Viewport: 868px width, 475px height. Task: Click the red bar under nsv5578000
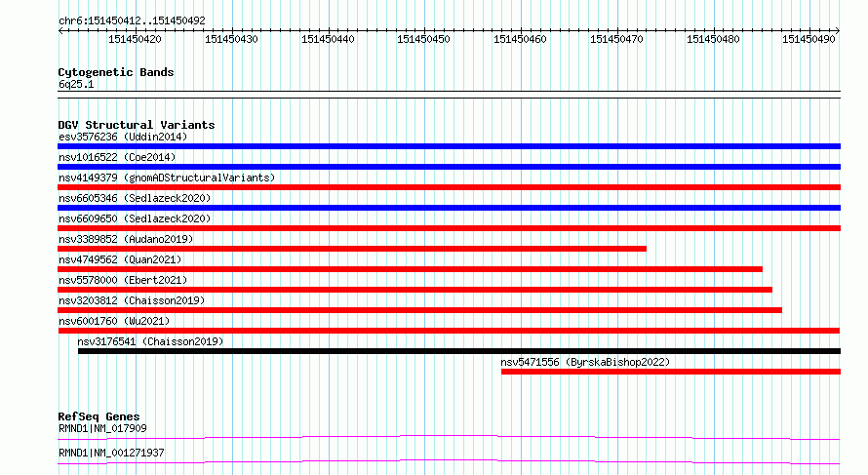(414, 290)
